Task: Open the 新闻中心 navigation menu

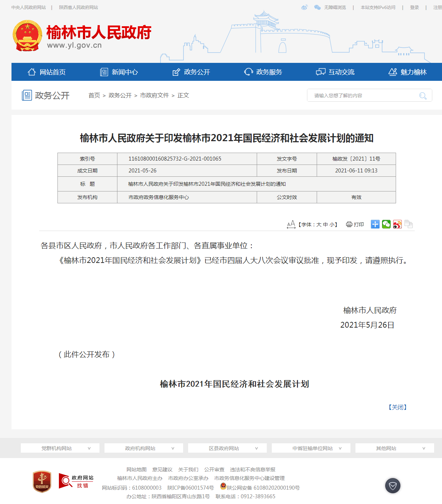Action: 119,72
